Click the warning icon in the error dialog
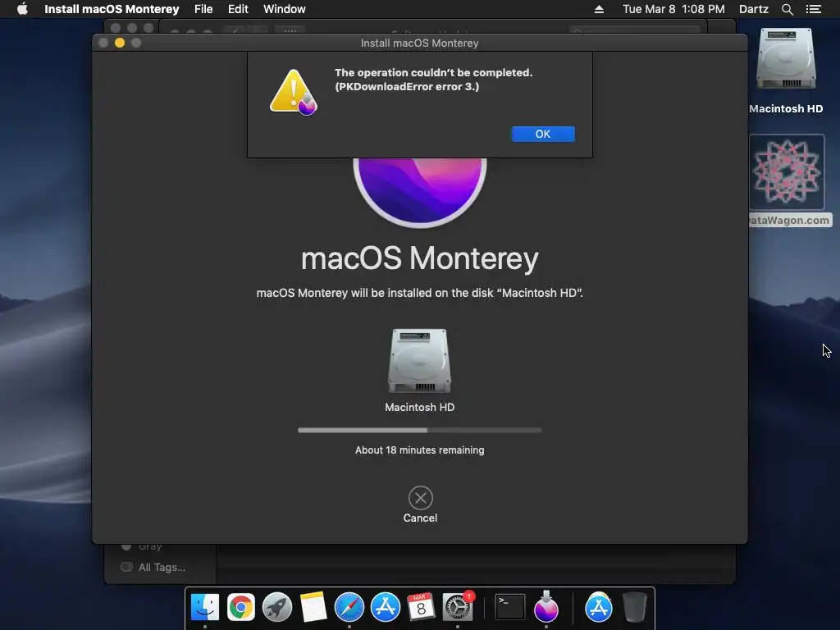 294,92
